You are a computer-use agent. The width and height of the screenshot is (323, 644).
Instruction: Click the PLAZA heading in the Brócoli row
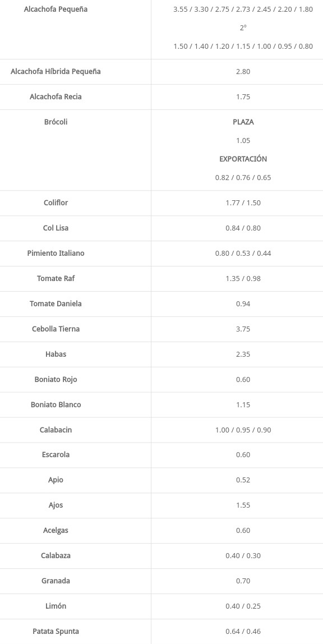coord(243,122)
